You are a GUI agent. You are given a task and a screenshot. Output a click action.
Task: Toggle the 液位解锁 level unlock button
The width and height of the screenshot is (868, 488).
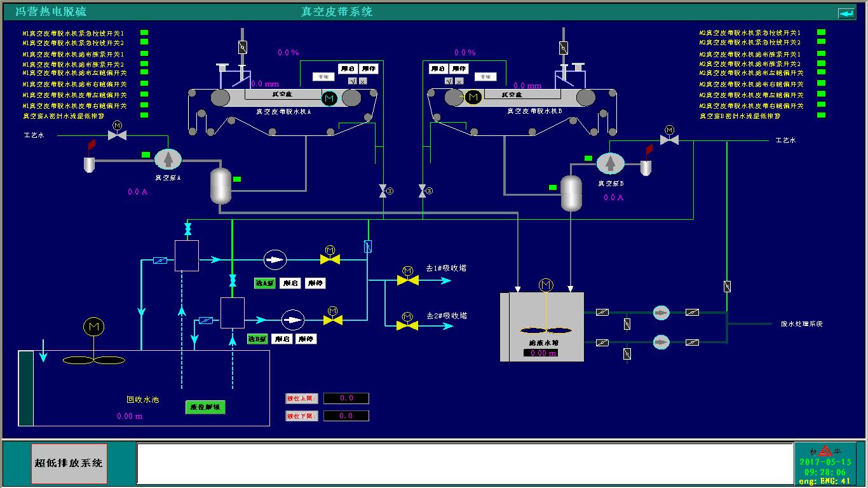205,407
